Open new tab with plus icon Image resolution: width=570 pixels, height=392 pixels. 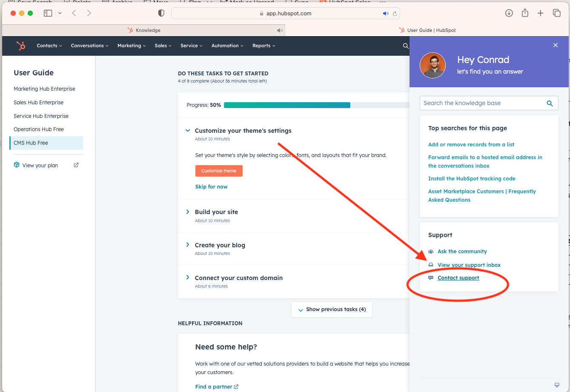click(x=540, y=13)
